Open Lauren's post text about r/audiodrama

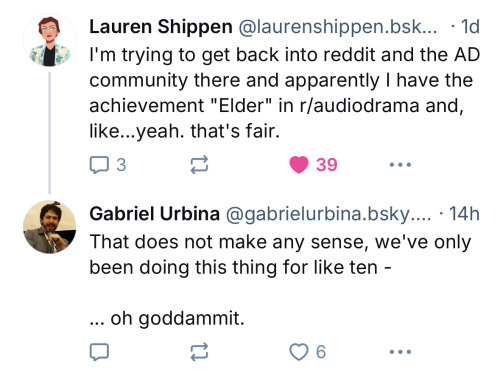click(x=285, y=93)
